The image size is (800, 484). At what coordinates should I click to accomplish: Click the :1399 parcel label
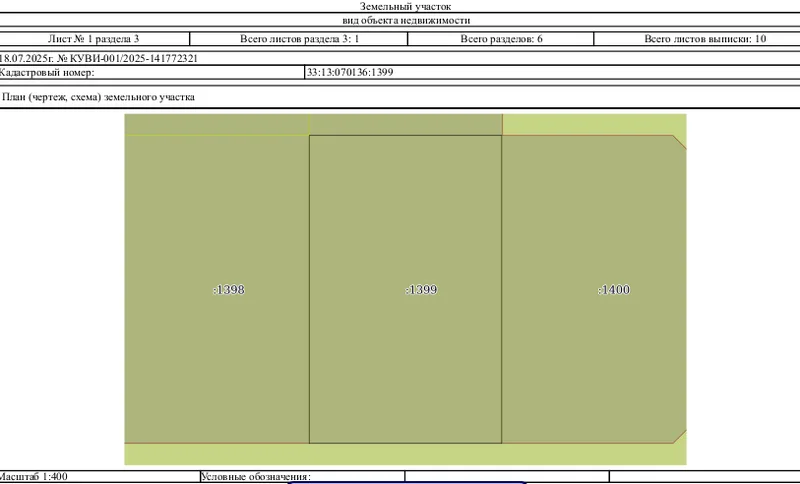(x=421, y=290)
